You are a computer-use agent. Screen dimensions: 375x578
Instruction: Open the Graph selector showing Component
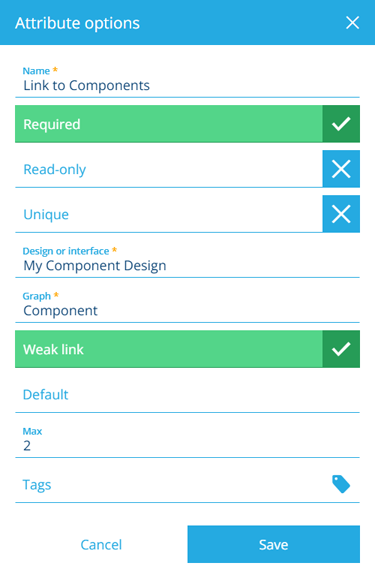point(187,305)
